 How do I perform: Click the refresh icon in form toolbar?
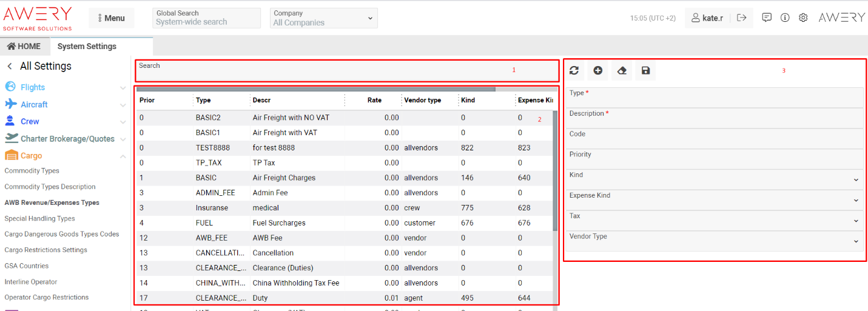pyautogui.click(x=574, y=71)
